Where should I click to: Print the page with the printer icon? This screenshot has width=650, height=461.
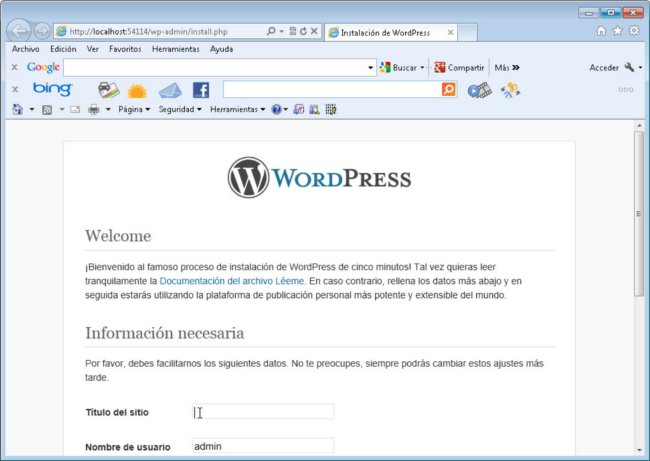point(94,109)
